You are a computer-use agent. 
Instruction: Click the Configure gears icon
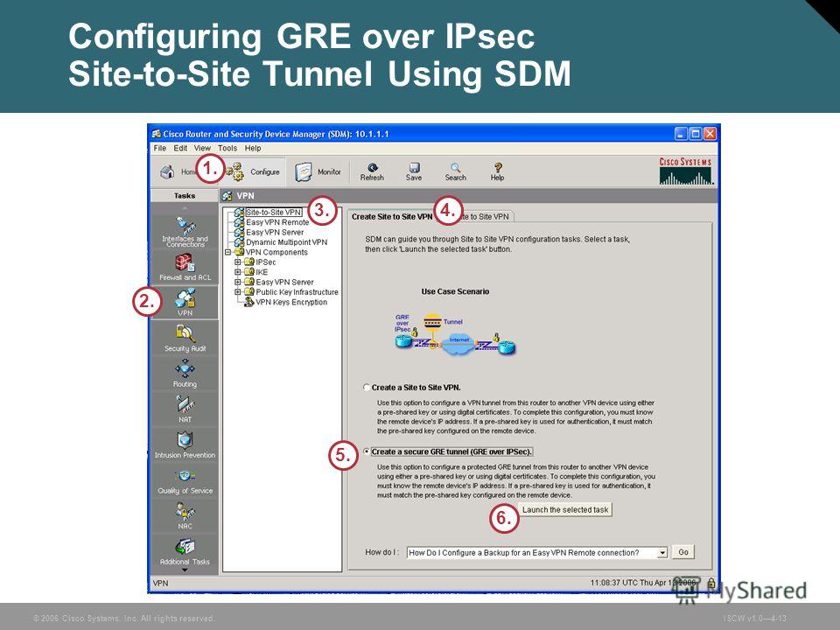tap(234, 171)
